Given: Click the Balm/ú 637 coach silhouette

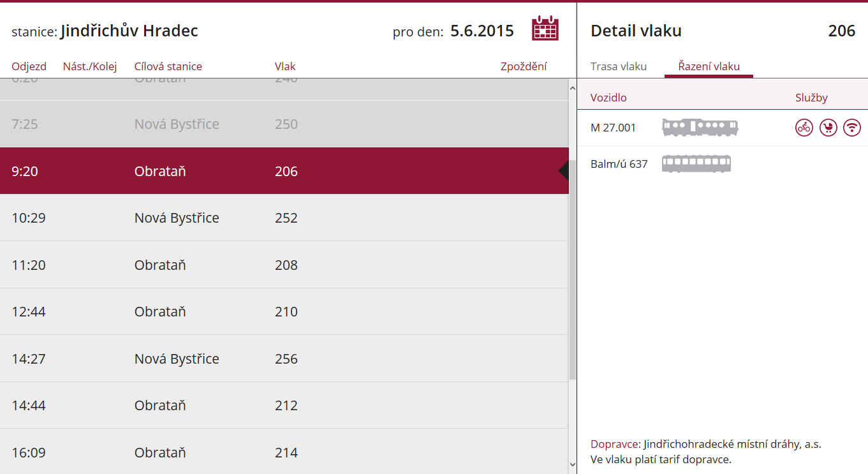Looking at the screenshot, I should (x=696, y=164).
